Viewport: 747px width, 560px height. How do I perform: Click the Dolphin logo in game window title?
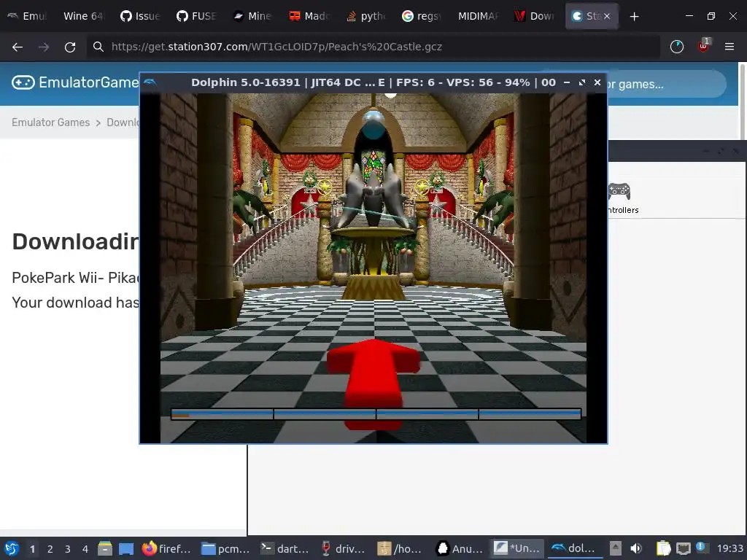tap(150, 82)
